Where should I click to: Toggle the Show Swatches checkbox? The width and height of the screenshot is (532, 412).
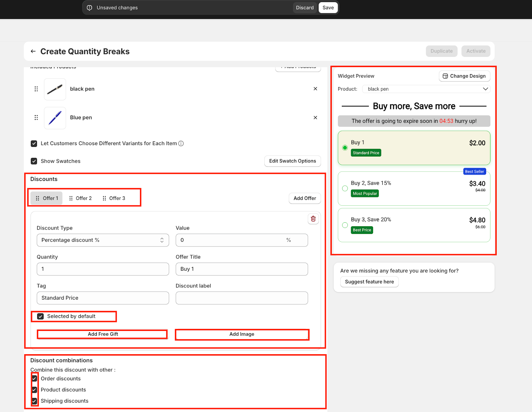[x=34, y=161]
